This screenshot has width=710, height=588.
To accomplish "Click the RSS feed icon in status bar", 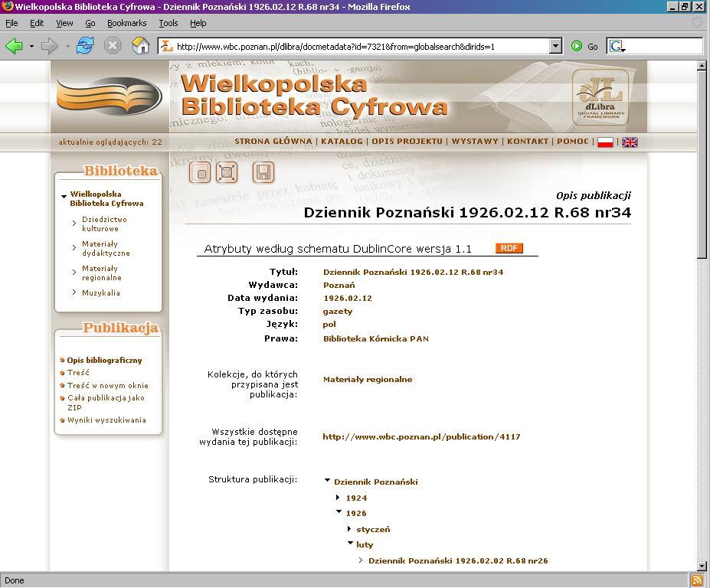I will (x=696, y=580).
